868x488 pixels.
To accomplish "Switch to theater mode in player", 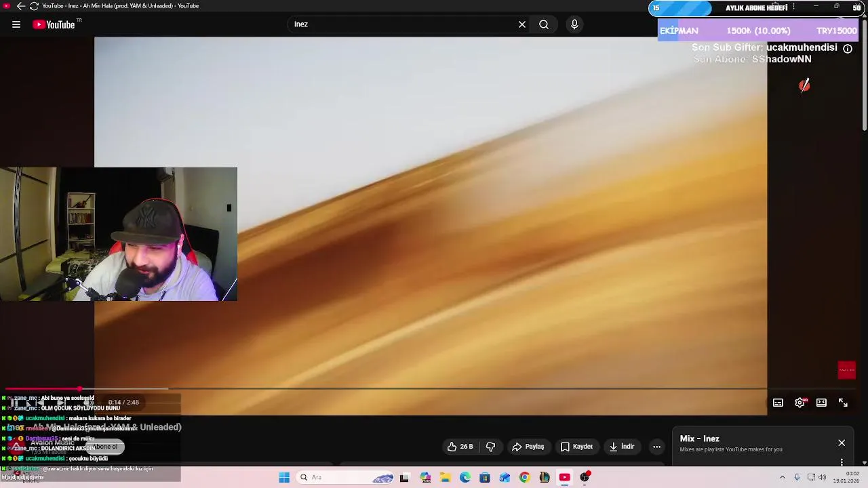I will tap(821, 403).
